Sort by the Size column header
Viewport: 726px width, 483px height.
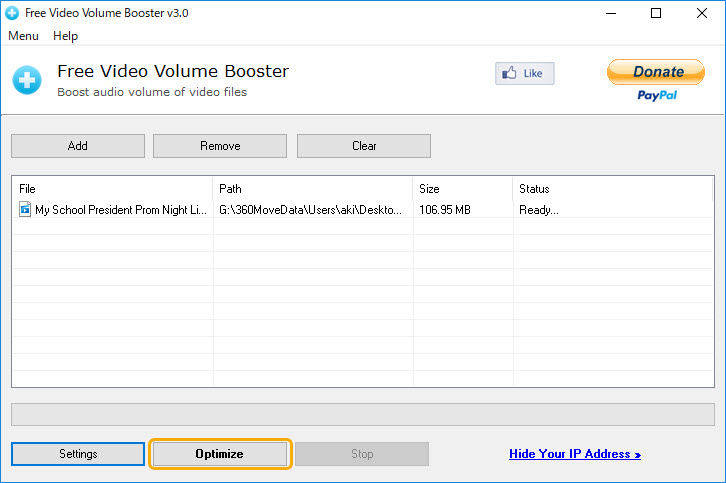462,188
